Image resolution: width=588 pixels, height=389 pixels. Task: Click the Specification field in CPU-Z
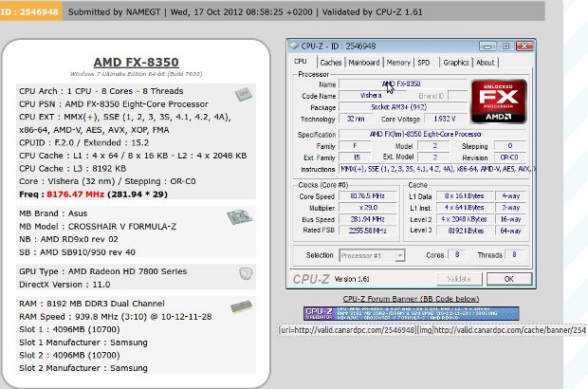coord(432,135)
